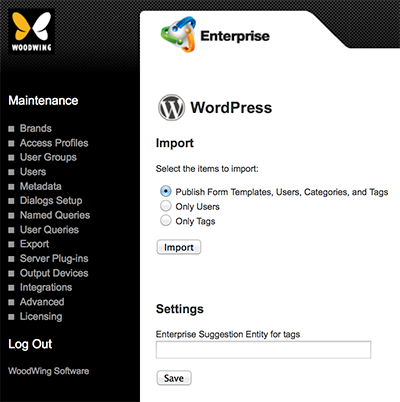Go to the Users maintenance page
Viewport: 400px width, 402px height.
pyautogui.click(x=33, y=172)
